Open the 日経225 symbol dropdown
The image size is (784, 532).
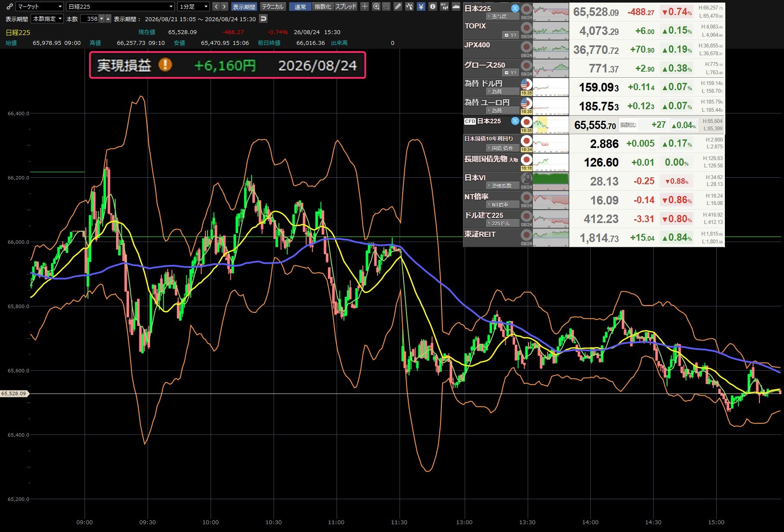120,6
